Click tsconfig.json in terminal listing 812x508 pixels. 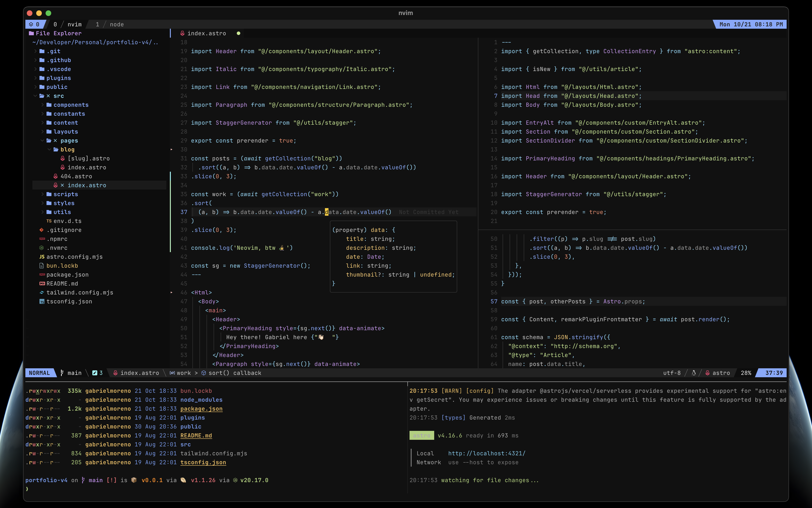tap(203, 462)
